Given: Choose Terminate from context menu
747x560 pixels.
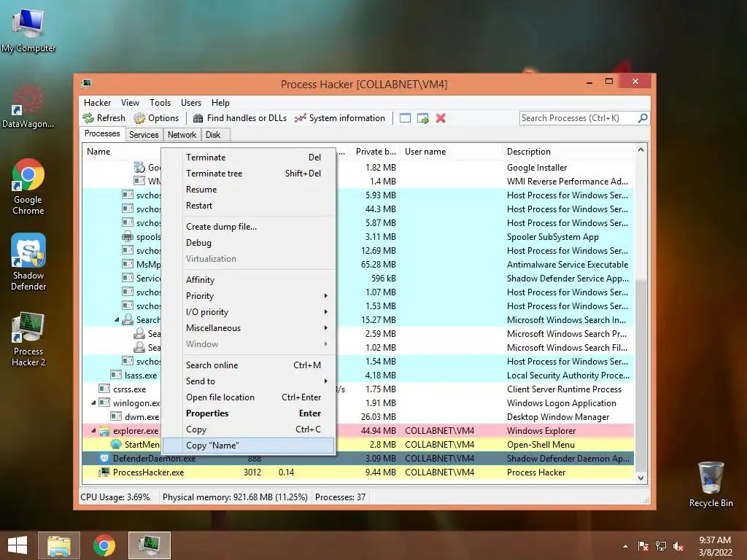Looking at the screenshot, I should 259,157.
